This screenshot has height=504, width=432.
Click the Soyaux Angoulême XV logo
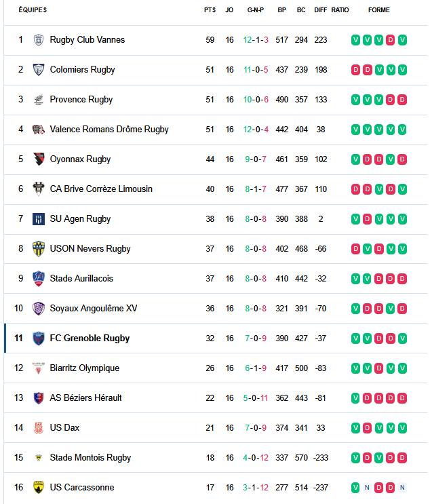[x=39, y=309]
